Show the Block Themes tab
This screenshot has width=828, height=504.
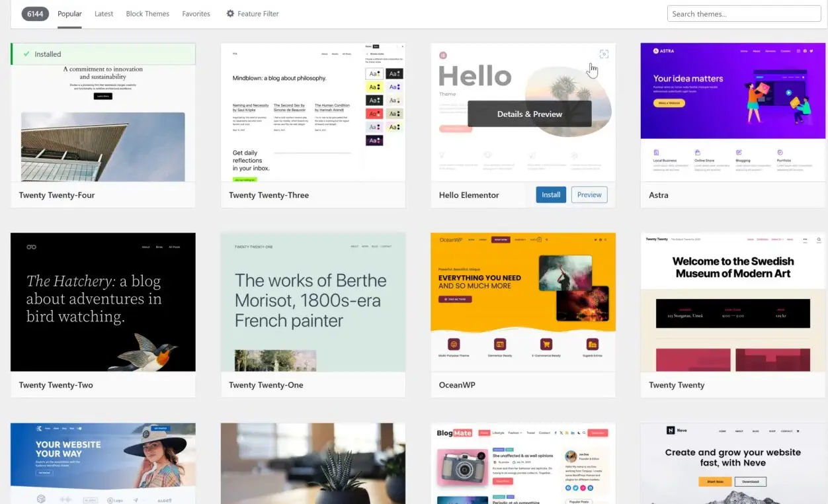(x=147, y=14)
